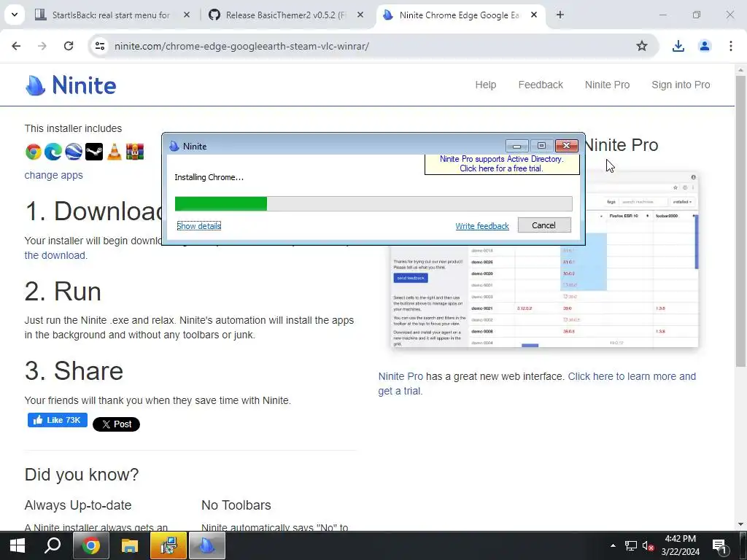Open the notification center icon
747x560 pixels.
tap(720, 545)
